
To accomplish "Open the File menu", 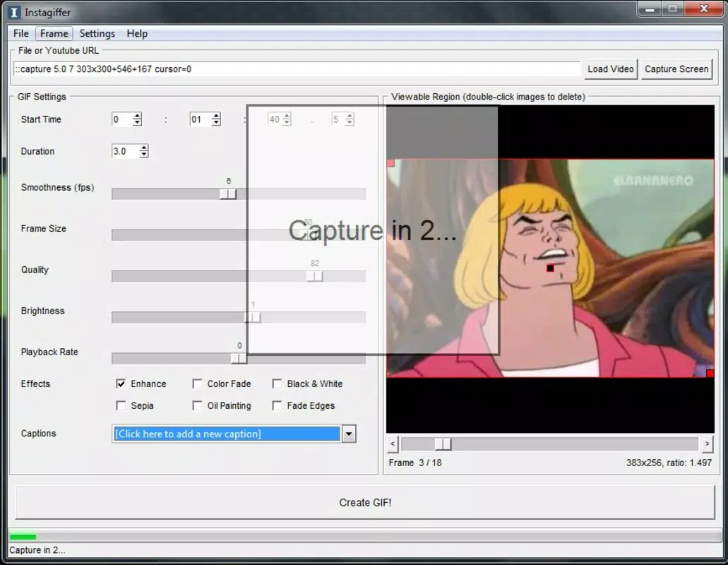I will coord(21,33).
